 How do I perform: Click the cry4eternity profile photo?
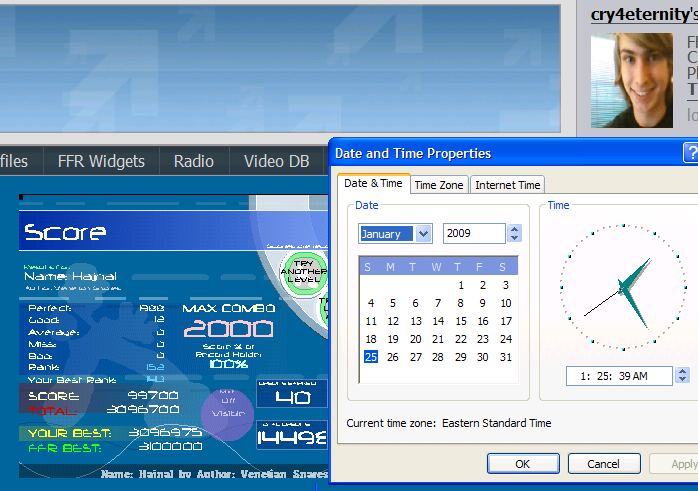point(631,81)
